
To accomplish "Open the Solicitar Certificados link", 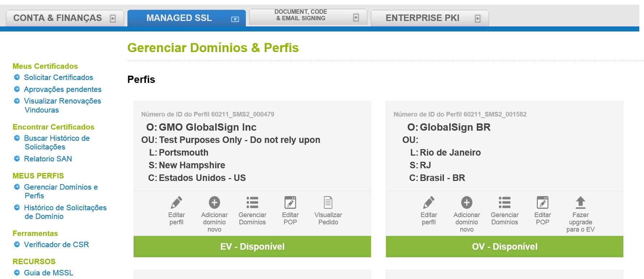I will point(58,77).
